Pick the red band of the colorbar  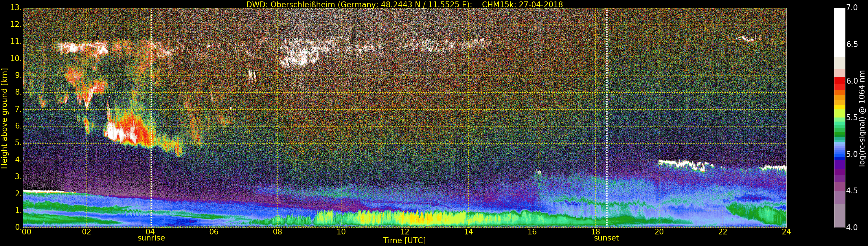[839, 83]
